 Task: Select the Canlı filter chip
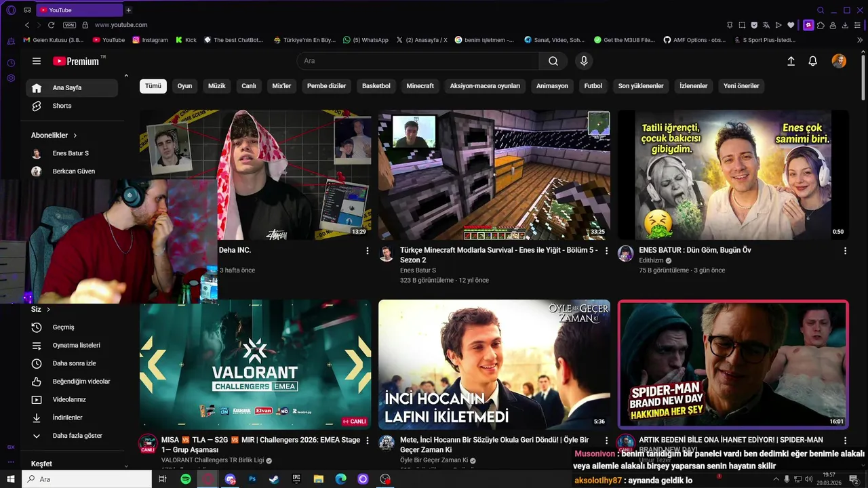click(249, 86)
